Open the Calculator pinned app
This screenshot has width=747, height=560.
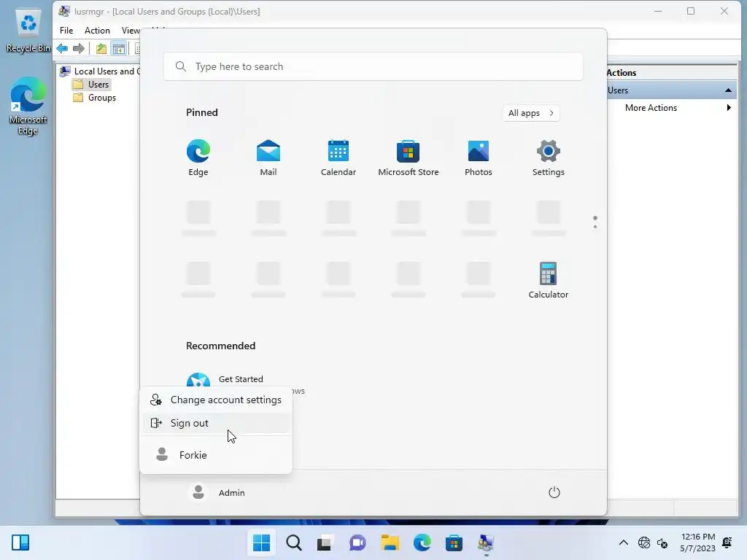coord(549,280)
